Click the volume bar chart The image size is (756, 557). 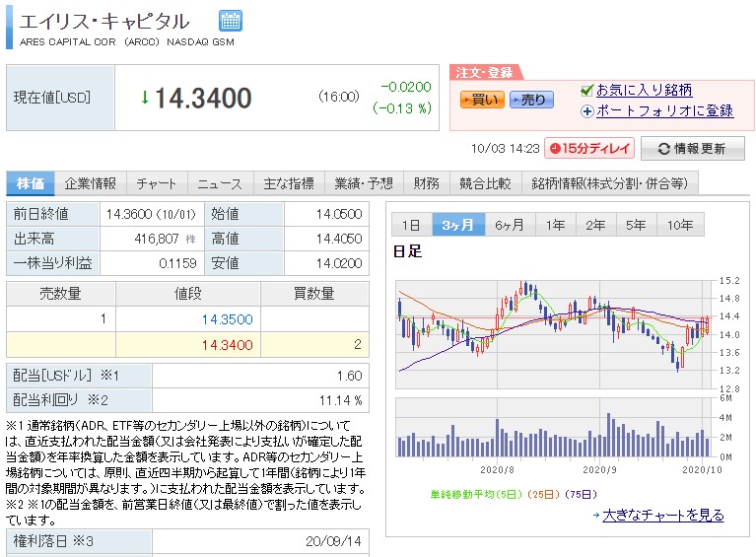(x=554, y=427)
